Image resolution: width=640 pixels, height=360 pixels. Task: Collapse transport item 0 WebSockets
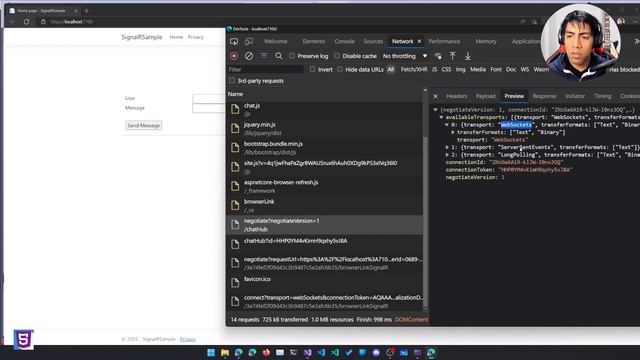(x=447, y=125)
